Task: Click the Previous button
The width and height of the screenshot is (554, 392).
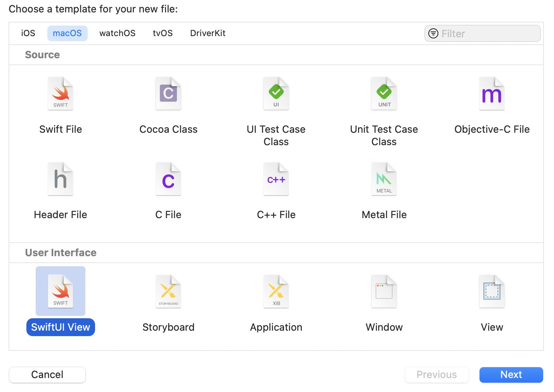Action: pos(437,375)
